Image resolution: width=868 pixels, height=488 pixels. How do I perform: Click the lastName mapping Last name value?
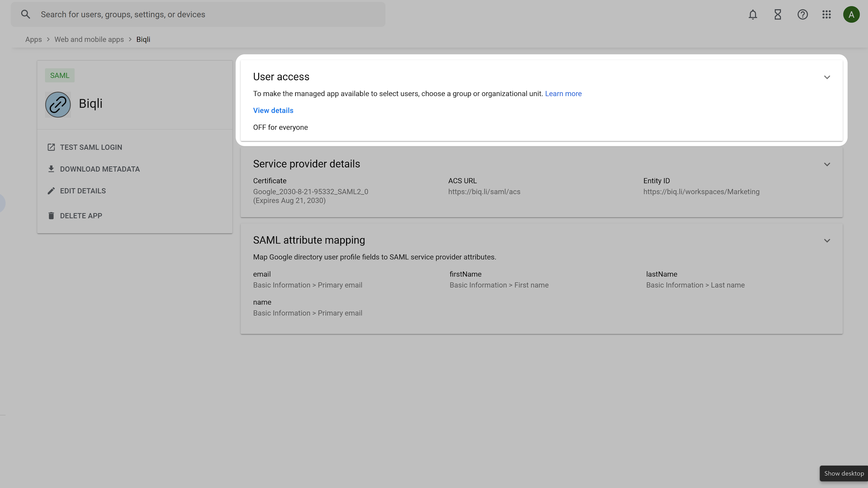(x=695, y=285)
